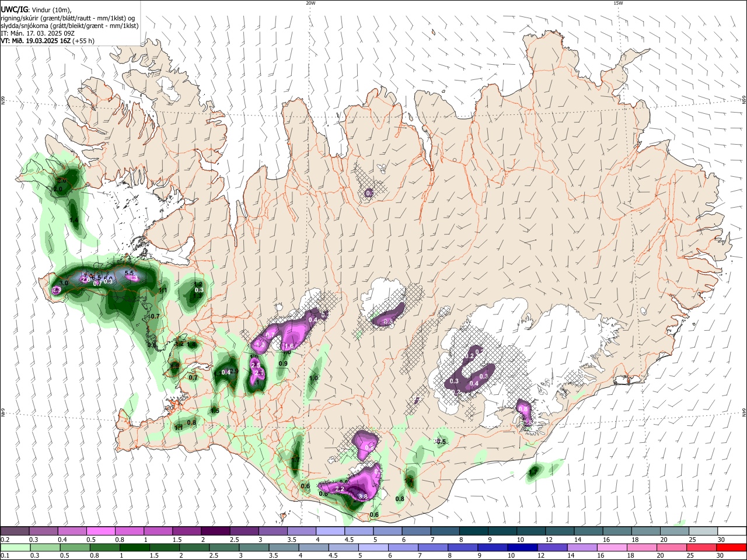Click the title text 'UWC/IG: Vindur (10m)'
The height and width of the screenshot is (560, 747).
point(35,10)
